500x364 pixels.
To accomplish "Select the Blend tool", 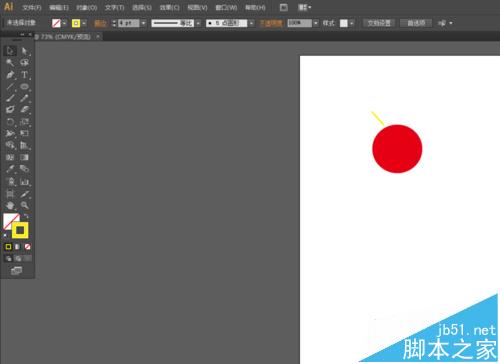I will click(24, 169).
